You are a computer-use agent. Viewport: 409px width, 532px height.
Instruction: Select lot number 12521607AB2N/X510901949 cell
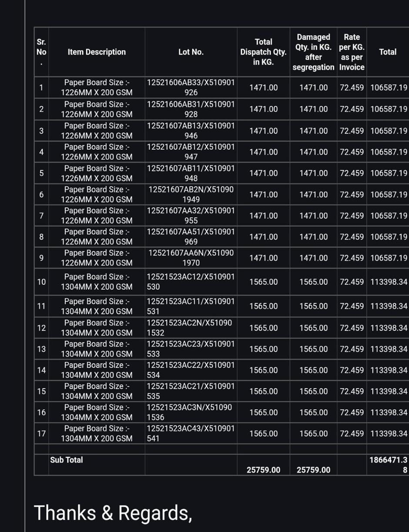191,194
